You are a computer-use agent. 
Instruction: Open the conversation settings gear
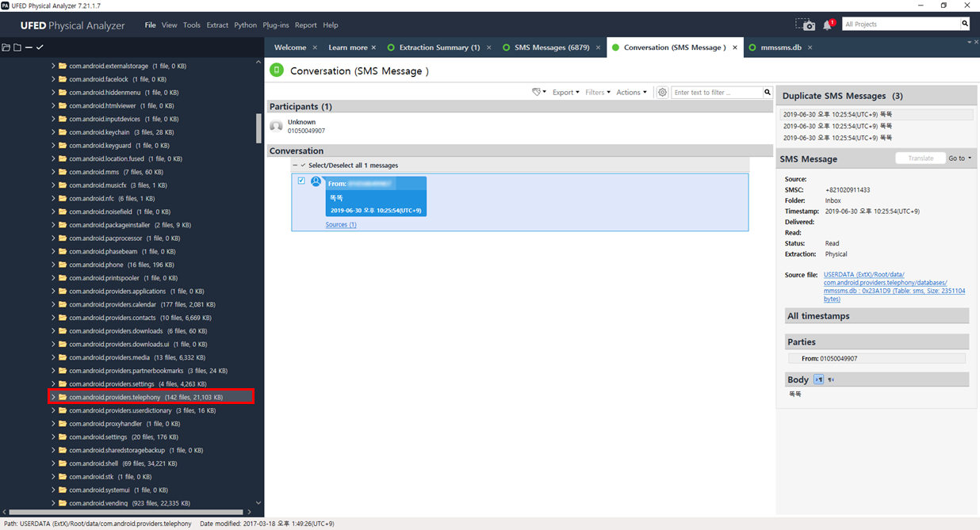(662, 92)
